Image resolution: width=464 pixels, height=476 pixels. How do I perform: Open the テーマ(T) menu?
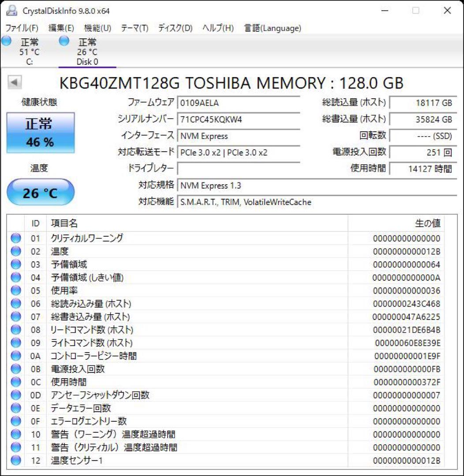click(x=135, y=28)
